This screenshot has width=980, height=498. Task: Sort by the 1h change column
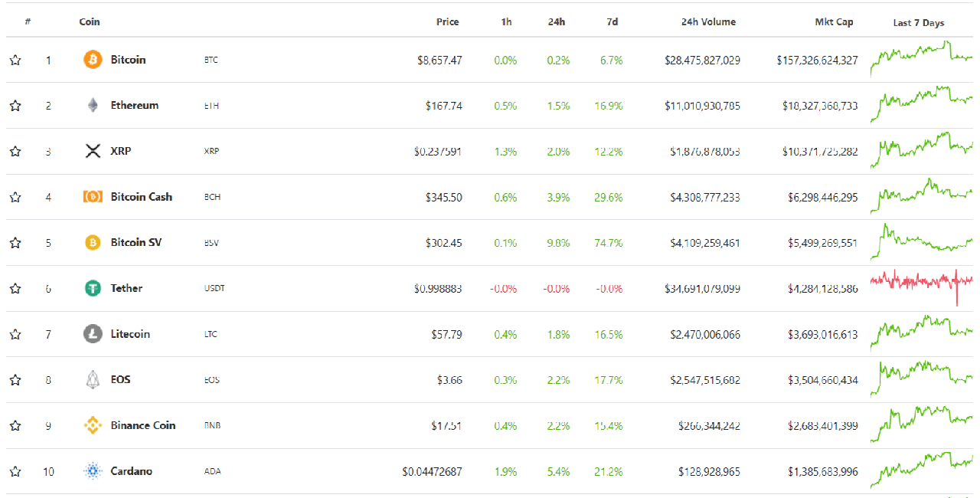coord(507,22)
